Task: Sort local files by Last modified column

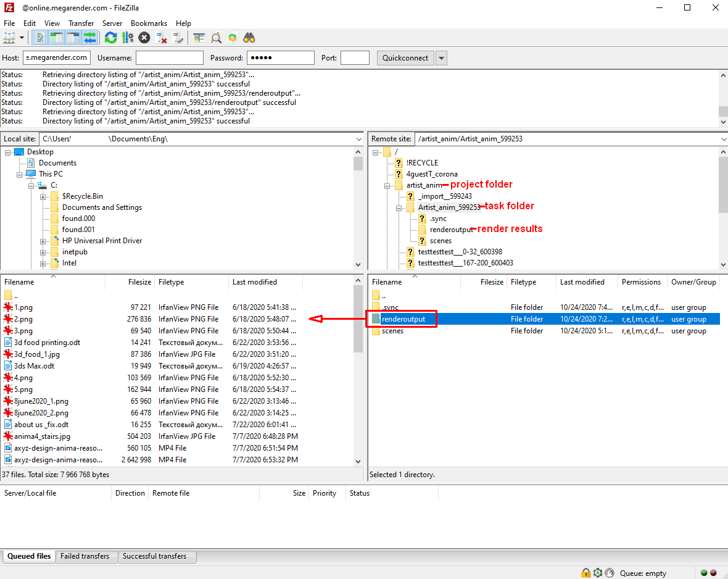Action: tap(265, 282)
